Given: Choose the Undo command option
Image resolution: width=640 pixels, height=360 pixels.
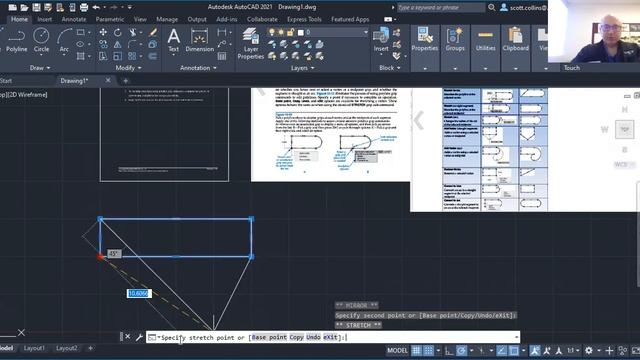Looking at the screenshot, I should click(313, 337).
